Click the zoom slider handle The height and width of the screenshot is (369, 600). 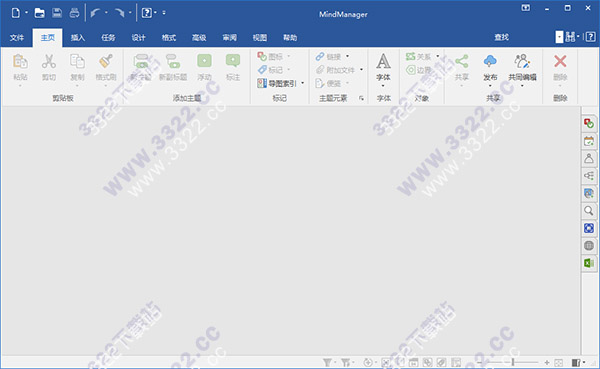(513, 362)
